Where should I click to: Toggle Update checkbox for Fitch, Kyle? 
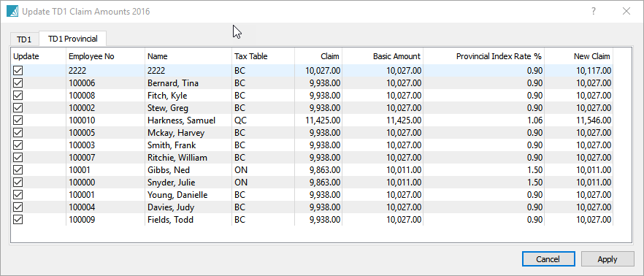18,95
